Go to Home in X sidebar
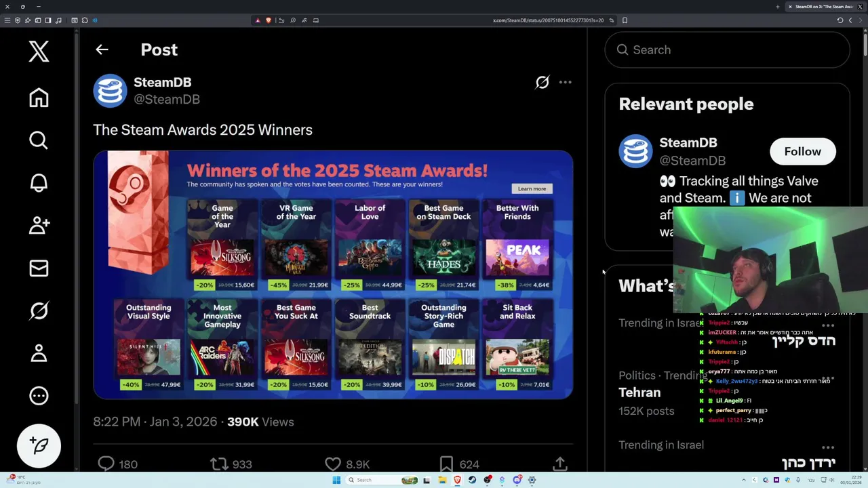868x488 pixels. [x=39, y=98]
